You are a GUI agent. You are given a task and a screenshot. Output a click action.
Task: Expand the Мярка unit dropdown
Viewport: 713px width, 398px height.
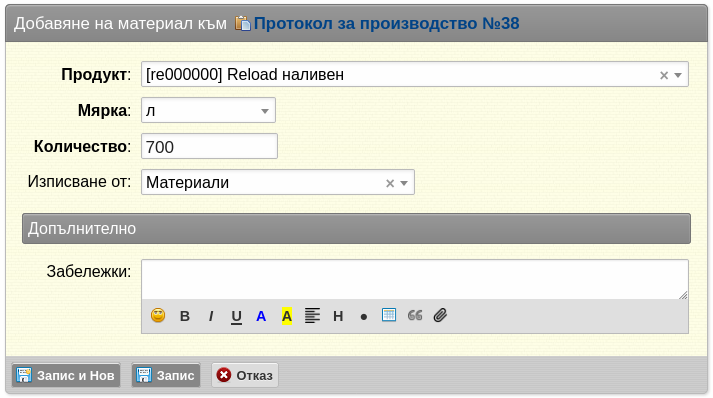[x=265, y=111]
